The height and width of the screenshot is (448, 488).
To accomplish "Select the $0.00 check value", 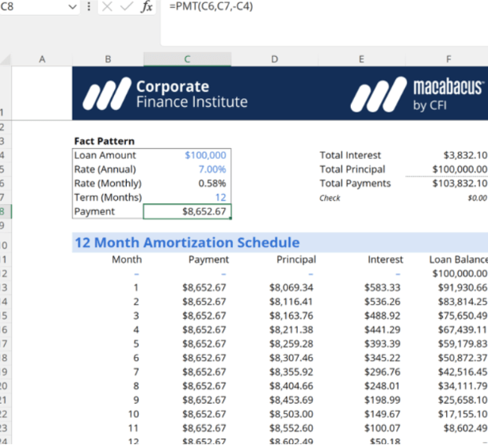I will [477, 198].
